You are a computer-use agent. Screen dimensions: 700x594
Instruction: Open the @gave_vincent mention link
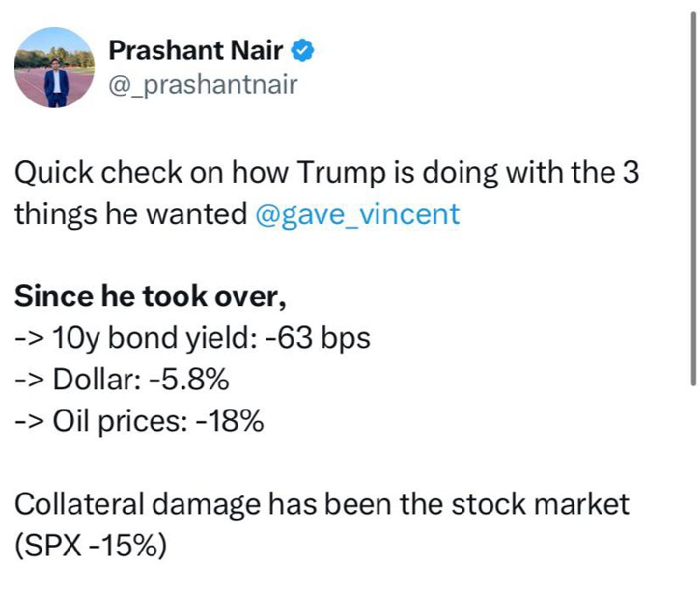point(358,213)
